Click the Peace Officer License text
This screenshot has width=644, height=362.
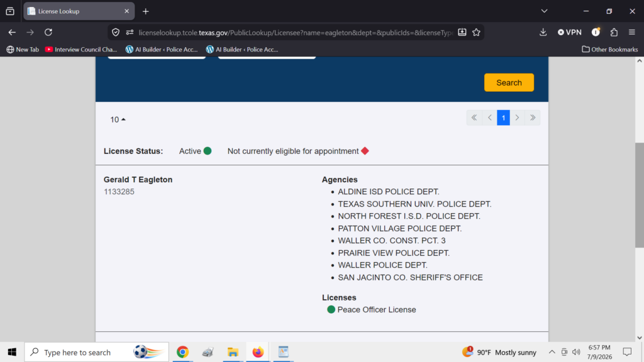(x=377, y=310)
